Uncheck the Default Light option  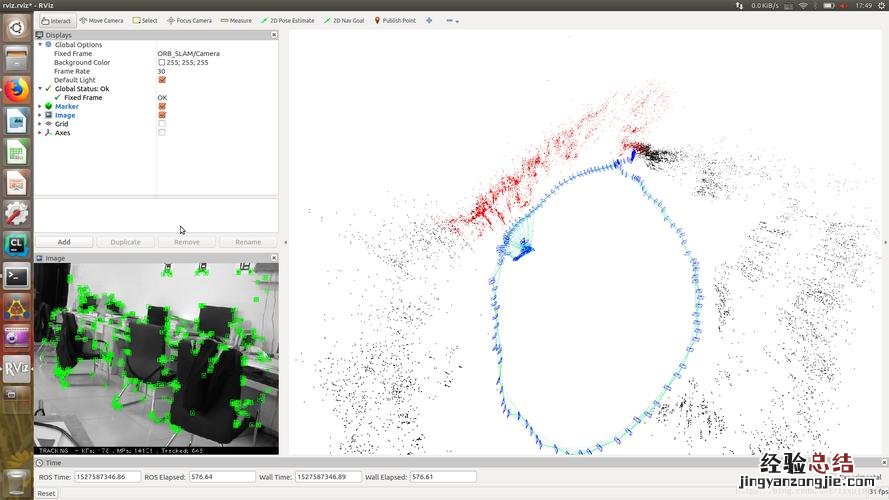coord(162,80)
